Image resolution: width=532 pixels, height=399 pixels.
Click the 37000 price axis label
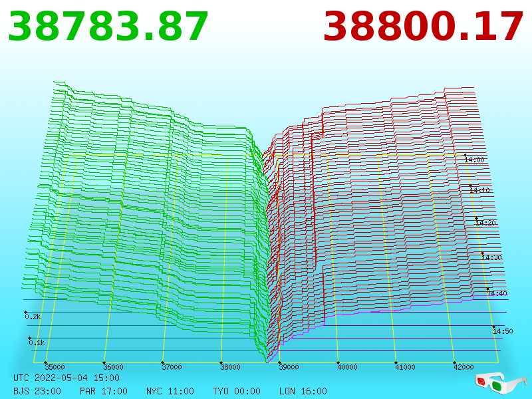click(x=172, y=367)
